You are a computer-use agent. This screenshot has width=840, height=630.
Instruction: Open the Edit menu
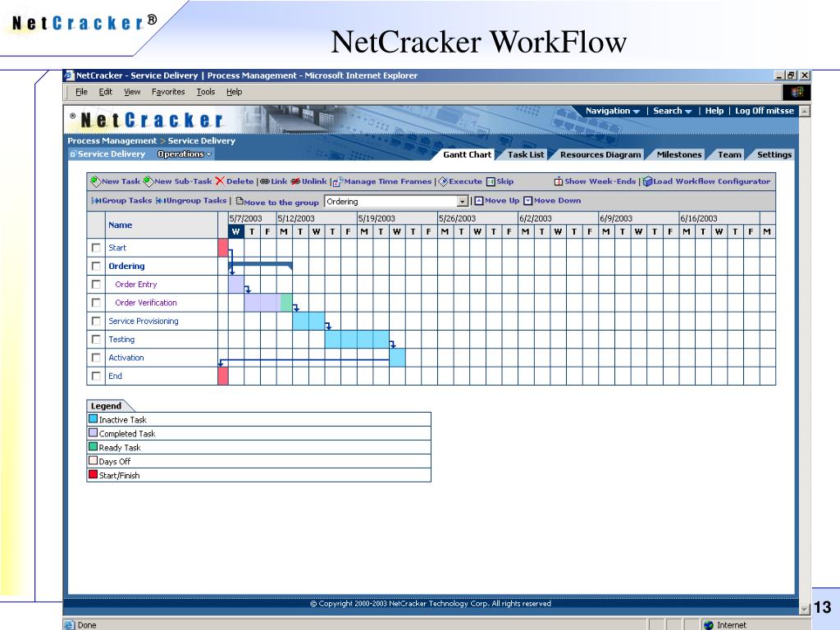point(106,92)
